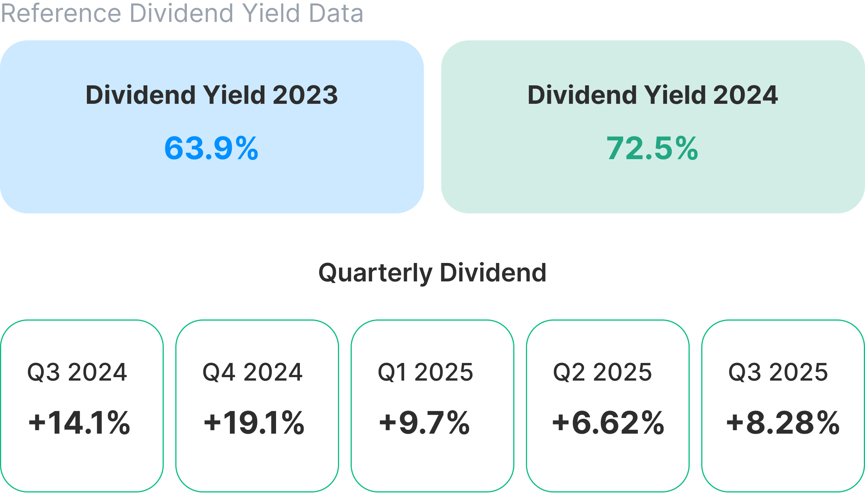The width and height of the screenshot is (865, 504).
Task: Select the Dividend Yield 2023 card title
Action: (211, 95)
